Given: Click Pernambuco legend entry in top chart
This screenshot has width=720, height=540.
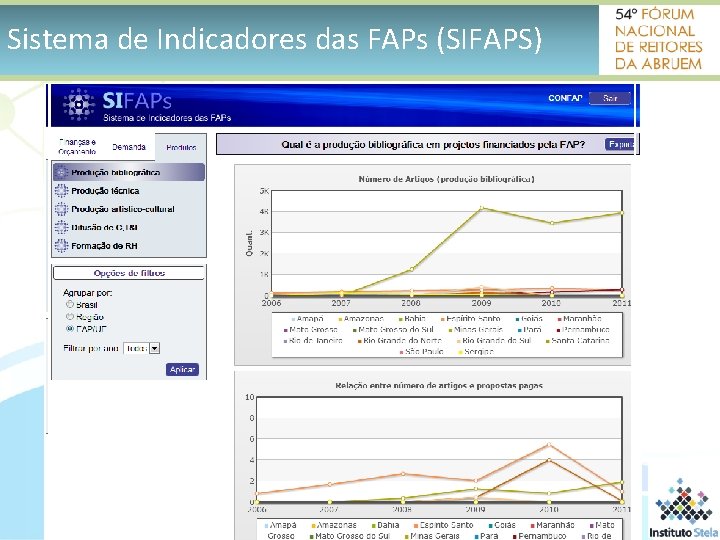Looking at the screenshot, I should tap(583, 329).
